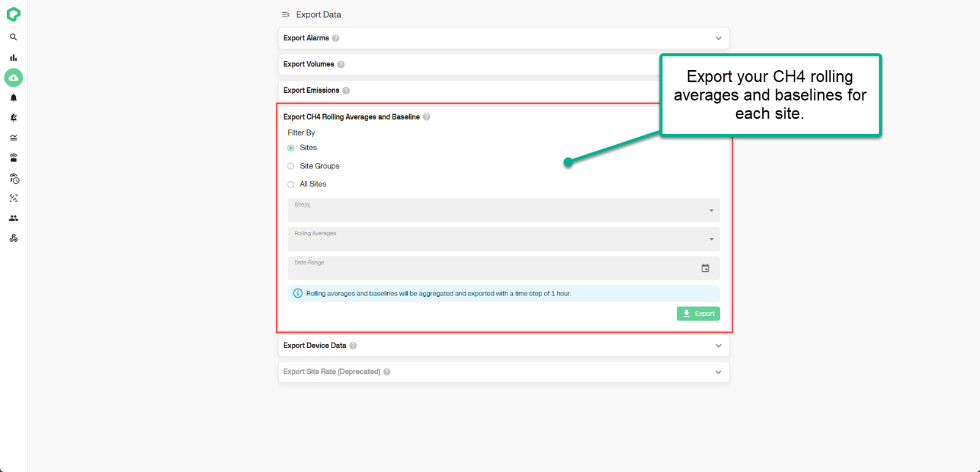
Task: Collapse the menu via Export Data toggle icon
Action: click(286, 15)
